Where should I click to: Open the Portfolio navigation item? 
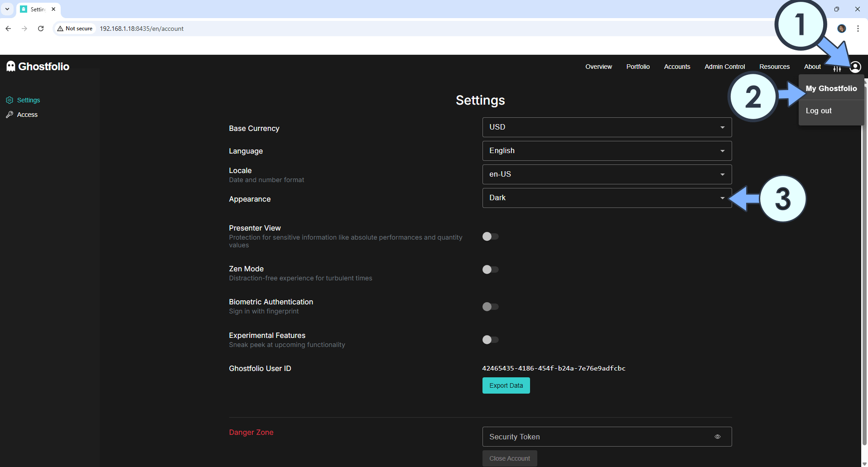pos(637,67)
